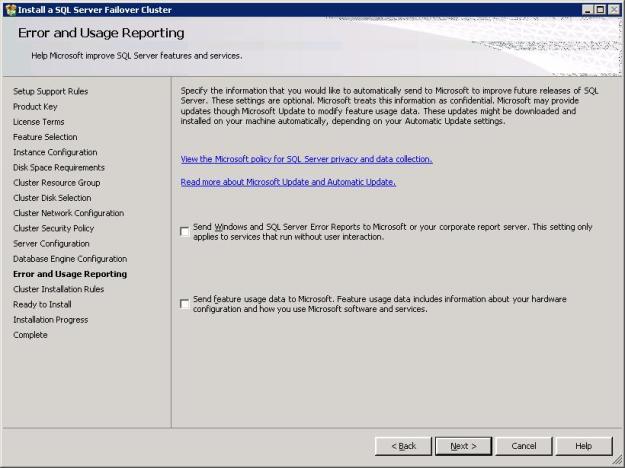Screen dimensions: 625x468
Task: Cancel the failover cluster installation
Action: click(x=523, y=446)
